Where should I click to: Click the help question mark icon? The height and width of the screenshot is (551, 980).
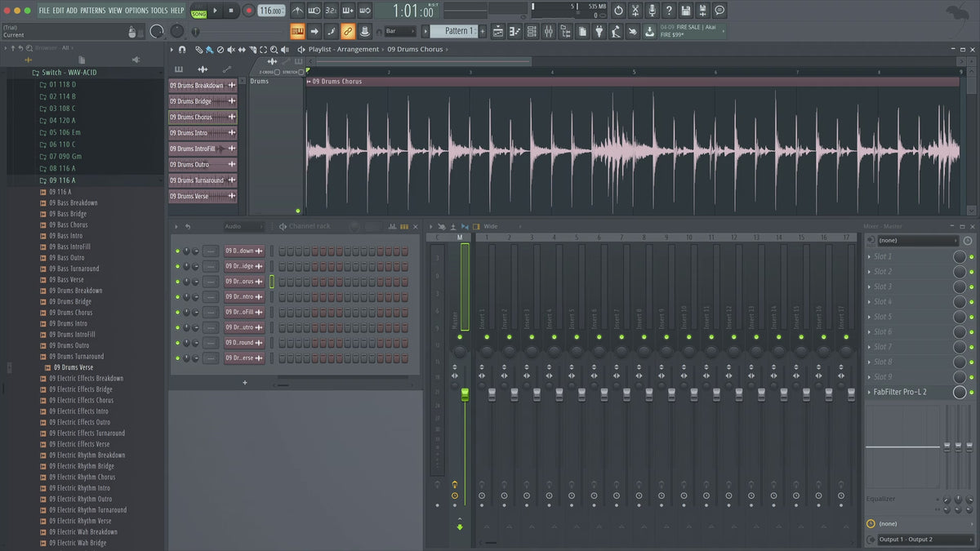669,11
